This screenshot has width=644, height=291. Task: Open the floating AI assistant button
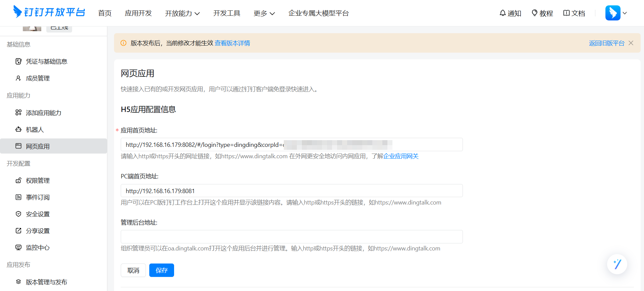(x=617, y=264)
